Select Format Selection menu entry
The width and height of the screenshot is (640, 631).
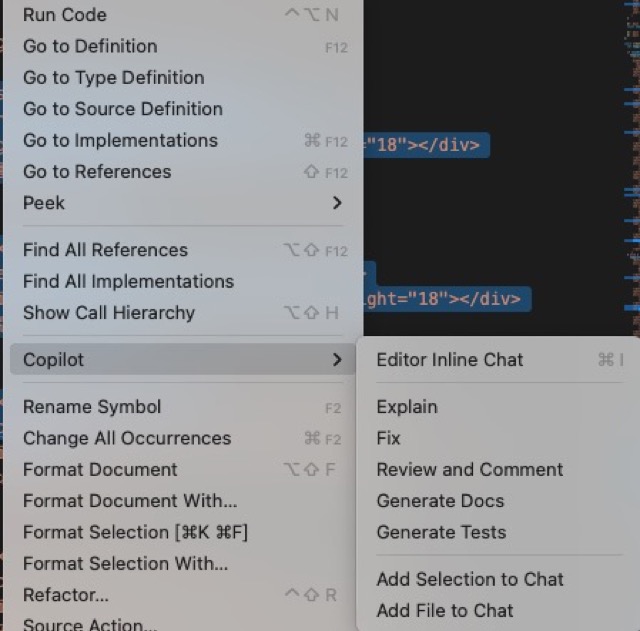182,532
